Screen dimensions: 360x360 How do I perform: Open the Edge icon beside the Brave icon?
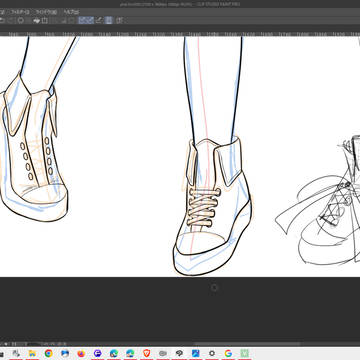(x=130, y=353)
